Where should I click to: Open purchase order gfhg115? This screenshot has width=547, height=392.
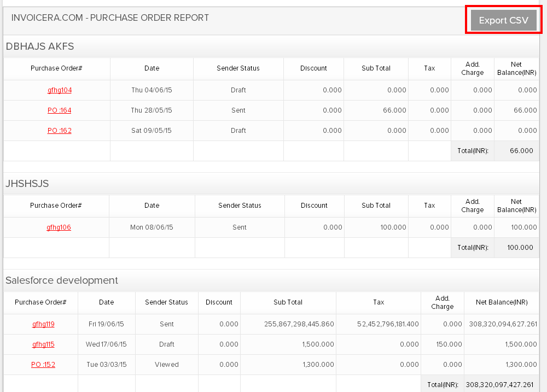coord(43,344)
